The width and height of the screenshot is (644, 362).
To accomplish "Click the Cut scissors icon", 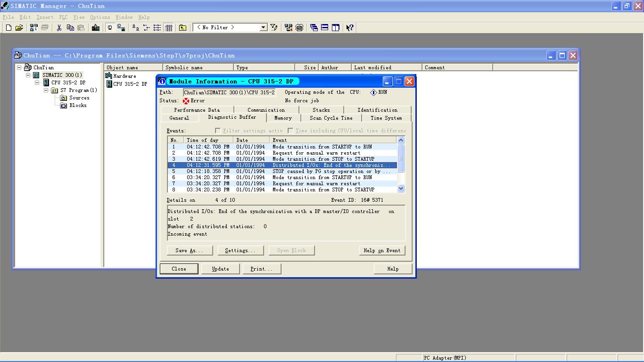I will point(59,28).
